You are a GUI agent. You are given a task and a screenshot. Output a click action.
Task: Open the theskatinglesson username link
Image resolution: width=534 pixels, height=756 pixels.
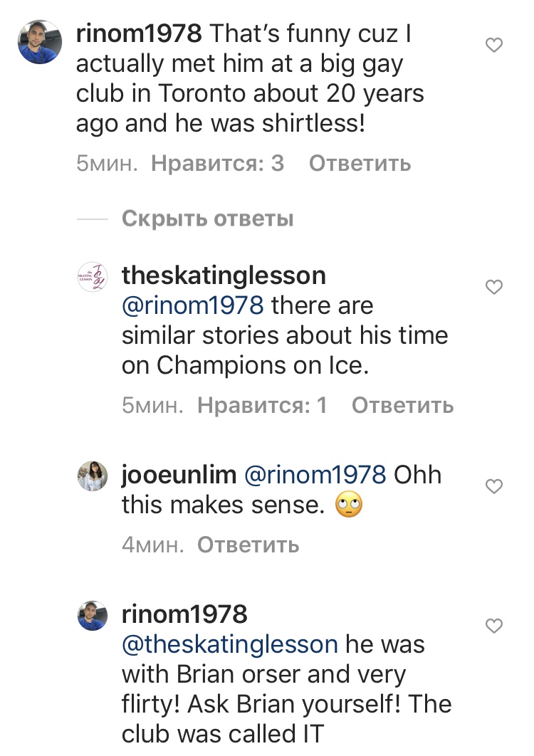point(224,275)
